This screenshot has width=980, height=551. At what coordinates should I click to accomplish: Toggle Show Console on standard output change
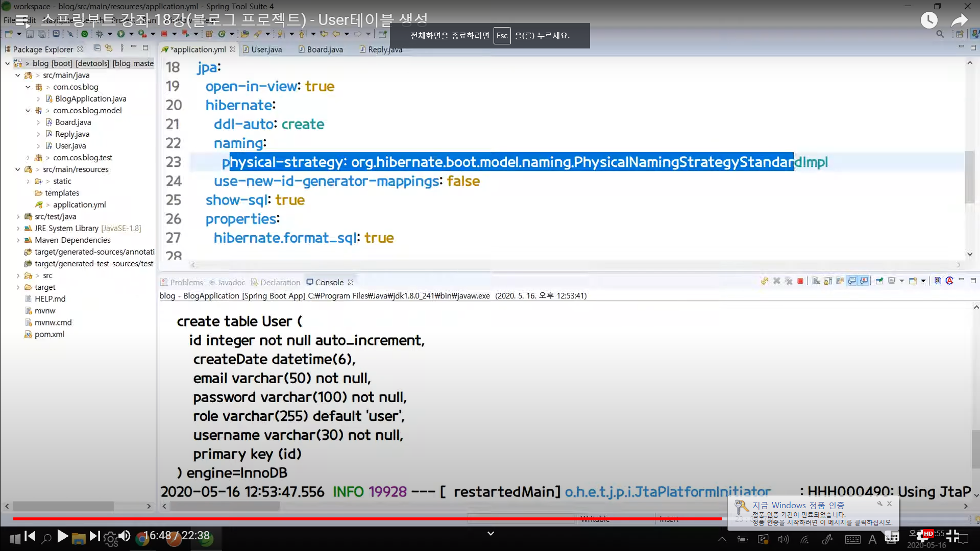(x=852, y=281)
